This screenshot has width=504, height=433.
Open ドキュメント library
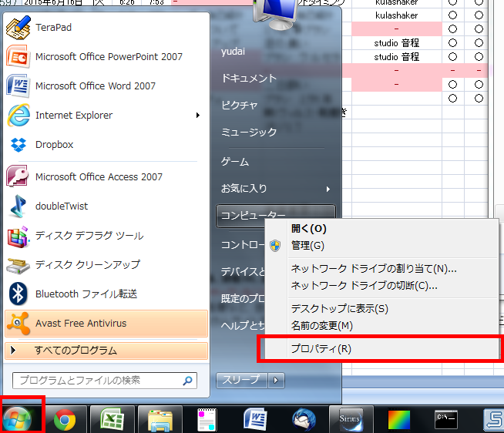249,78
